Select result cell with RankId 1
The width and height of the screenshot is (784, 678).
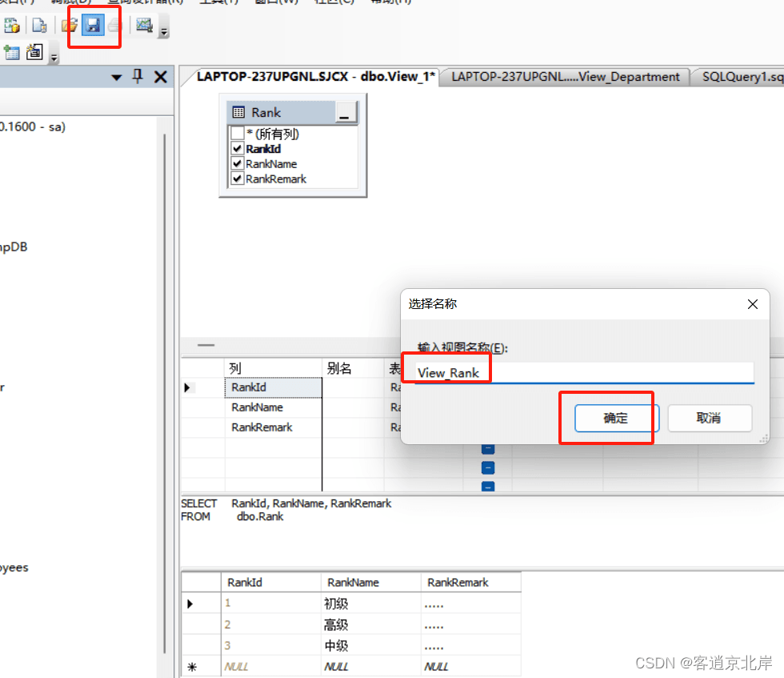pyautogui.click(x=271, y=604)
